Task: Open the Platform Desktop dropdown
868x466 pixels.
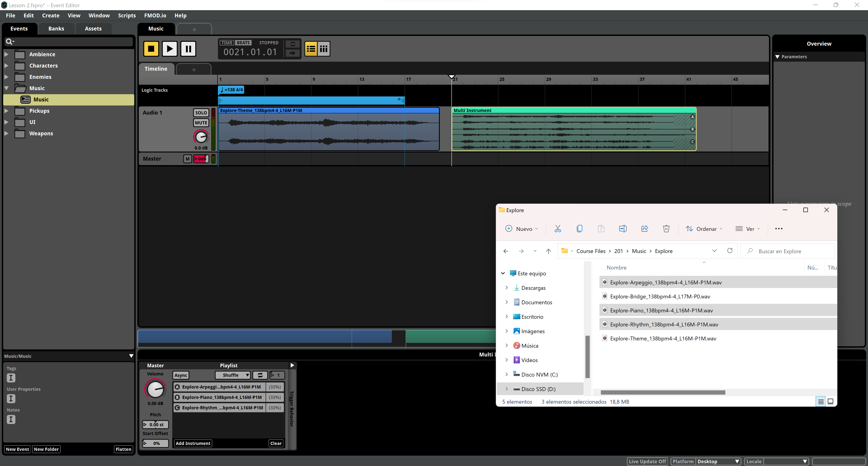Action: tap(718, 461)
